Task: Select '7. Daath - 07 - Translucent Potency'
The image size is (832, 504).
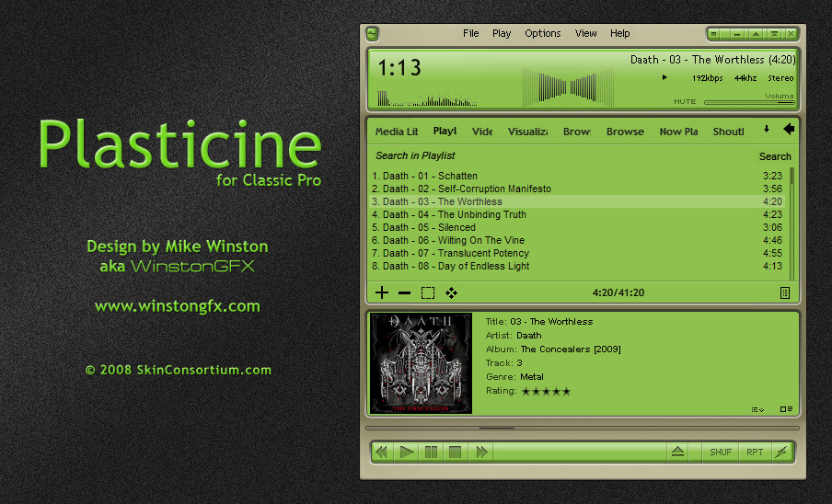Action: click(x=577, y=253)
